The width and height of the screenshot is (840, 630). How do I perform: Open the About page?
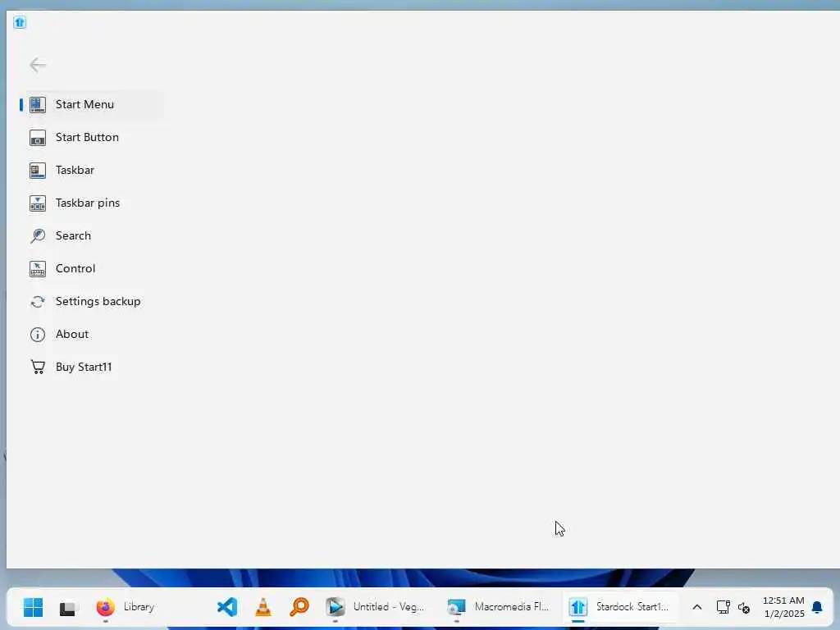pos(92,335)
